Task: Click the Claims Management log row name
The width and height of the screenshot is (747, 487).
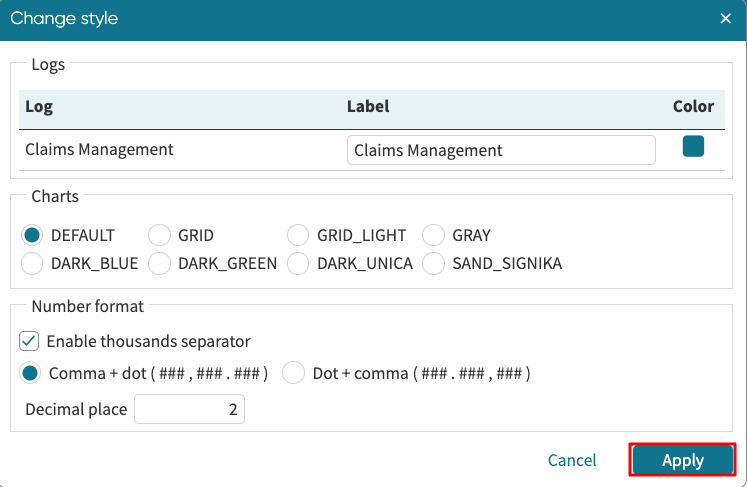Action: [x=99, y=150]
